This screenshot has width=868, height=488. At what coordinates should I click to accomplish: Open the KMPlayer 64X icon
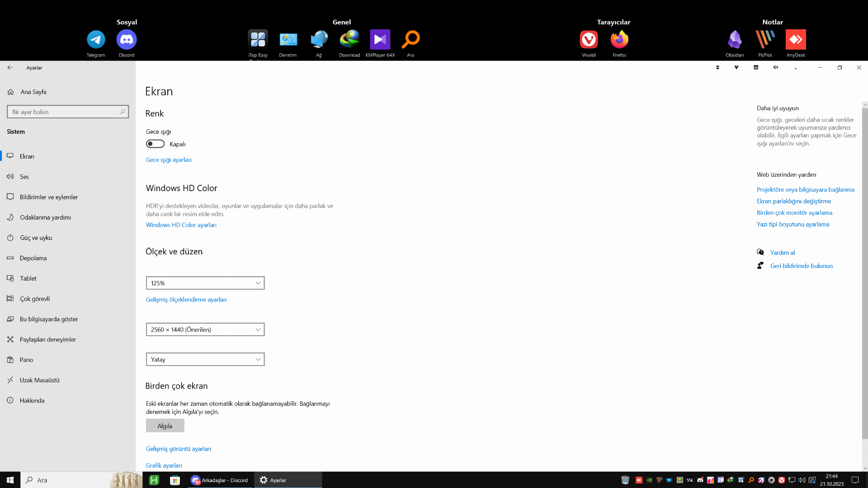pyautogui.click(x=380, y=40)
